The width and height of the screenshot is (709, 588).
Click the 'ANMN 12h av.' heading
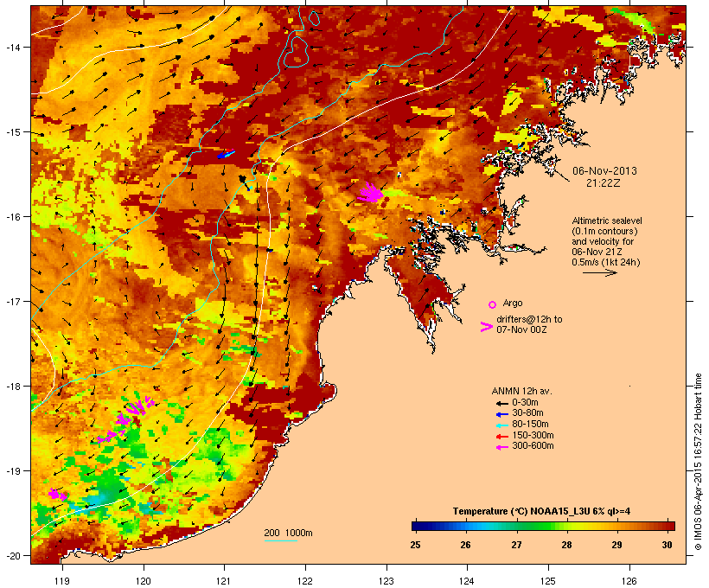[521, 391]
